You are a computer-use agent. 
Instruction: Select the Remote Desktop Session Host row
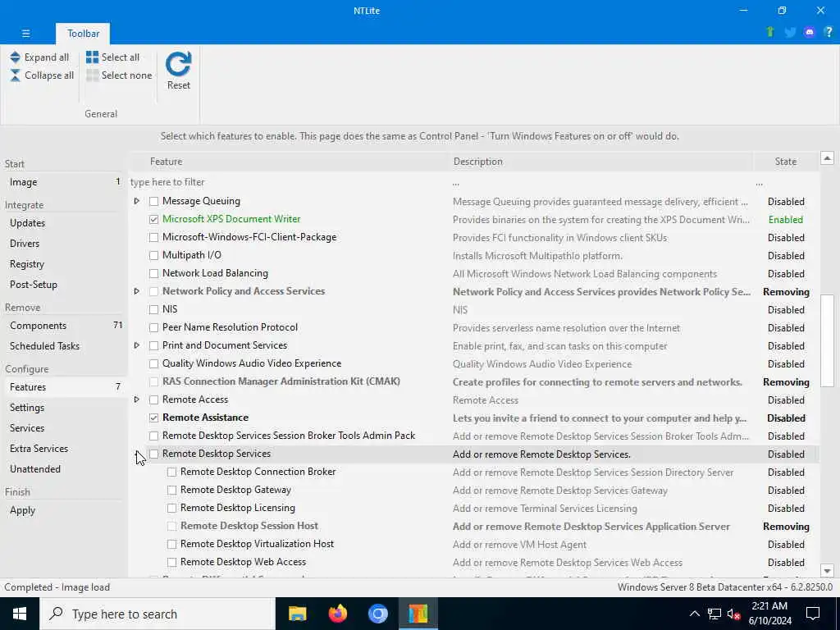474,527
